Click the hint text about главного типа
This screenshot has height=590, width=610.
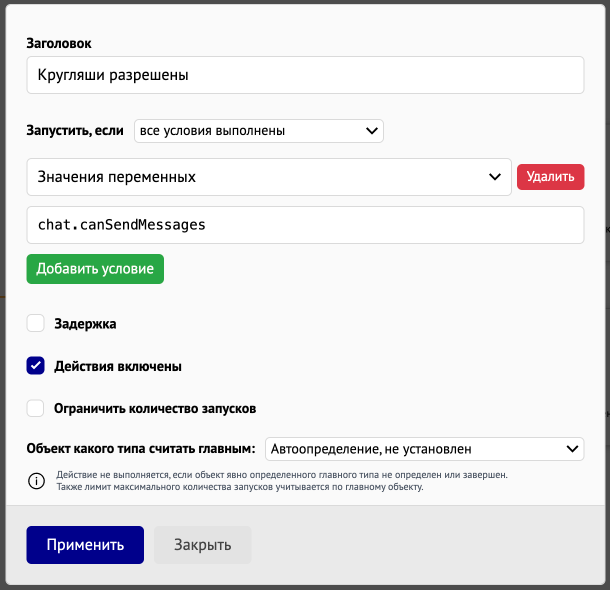(282, 481)
